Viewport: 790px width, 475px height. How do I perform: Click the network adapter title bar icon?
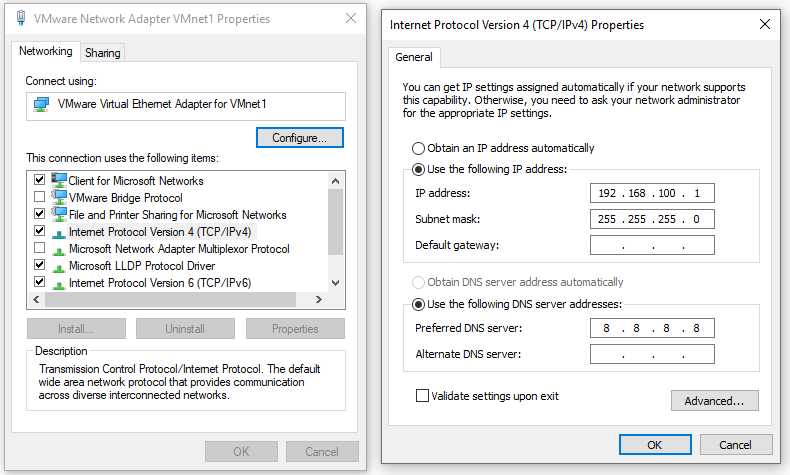tap(21, 18)
